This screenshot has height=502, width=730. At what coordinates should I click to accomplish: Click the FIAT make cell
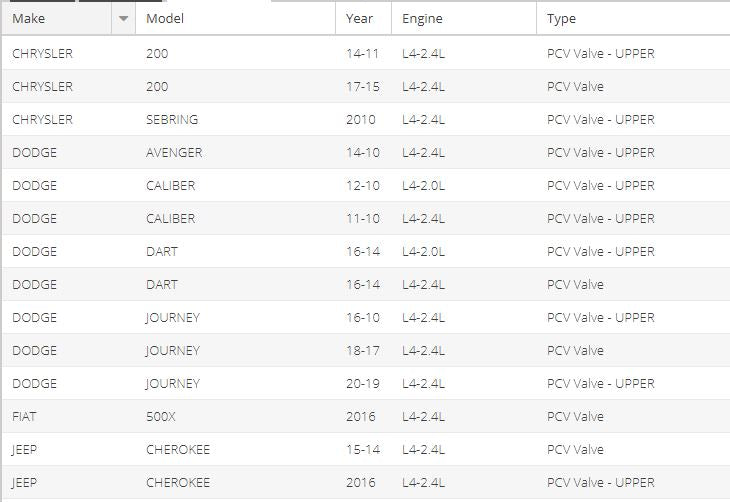[x=24, y=416]
